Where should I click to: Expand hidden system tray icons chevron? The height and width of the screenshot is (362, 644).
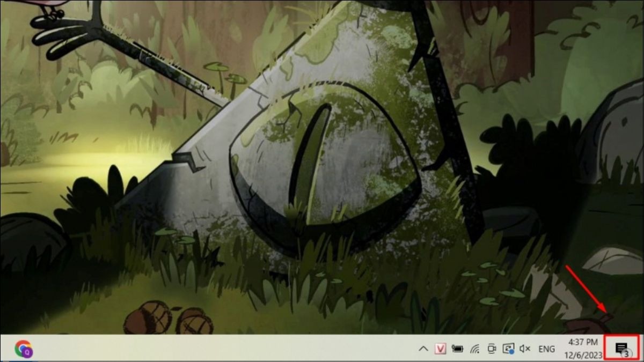pos(423,349)
